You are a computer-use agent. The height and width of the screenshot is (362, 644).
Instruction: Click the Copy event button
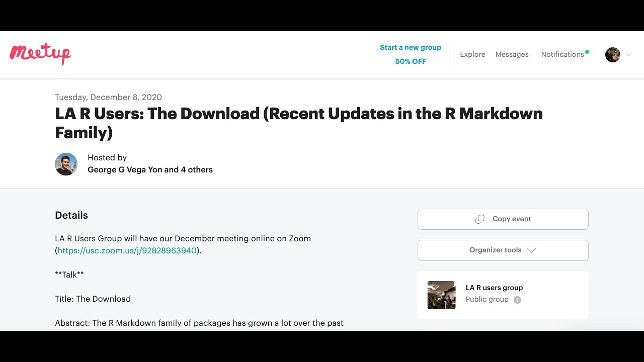[503, 219]
